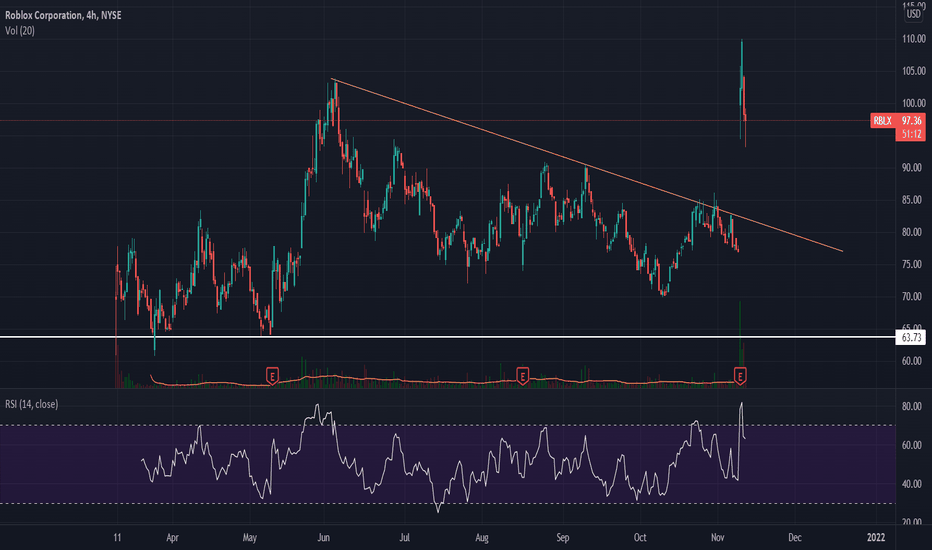932x550 pixels.
Task: Click the May label on time axis
Action: click(x=250, y=538)
